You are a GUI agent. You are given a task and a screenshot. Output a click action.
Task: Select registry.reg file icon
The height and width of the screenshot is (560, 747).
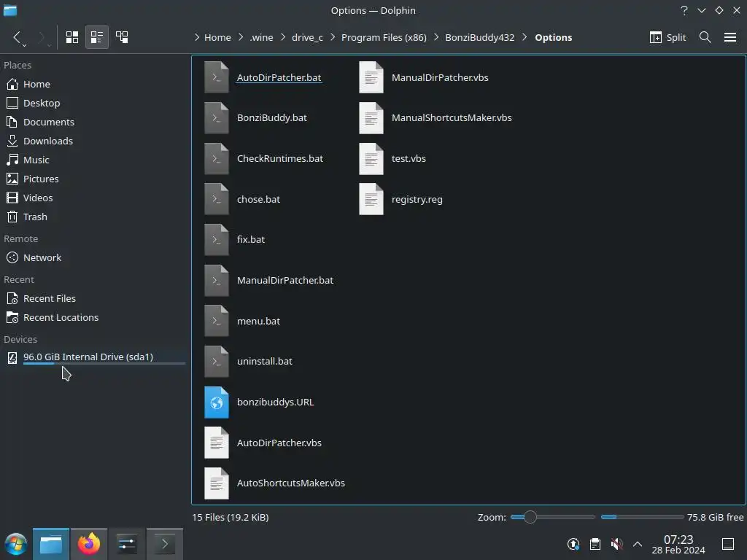click(371, 199)
